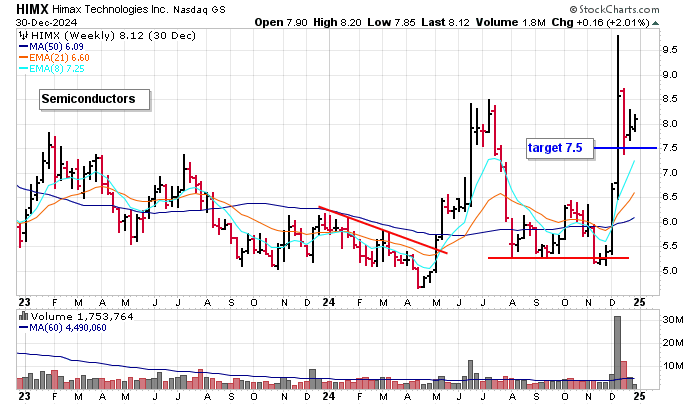Click the green up-triangle change indicator
The height and width of the screenshot is (405, 700).
[x=655, y=23]
